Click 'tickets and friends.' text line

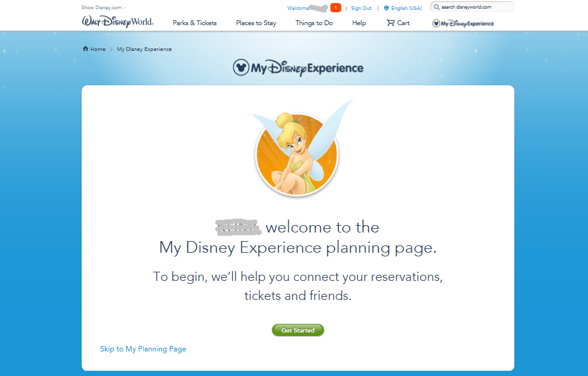pyautogui.click(x=298, y=296)
